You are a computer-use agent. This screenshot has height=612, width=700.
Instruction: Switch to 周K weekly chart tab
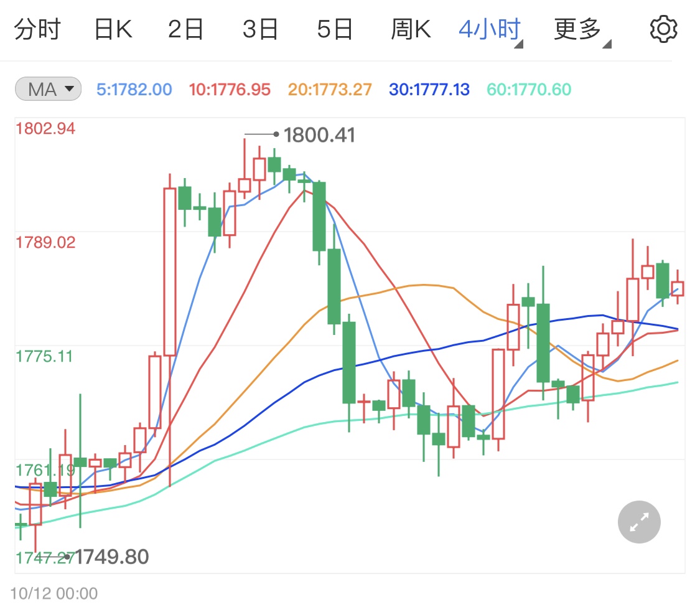tap(411, 30)
